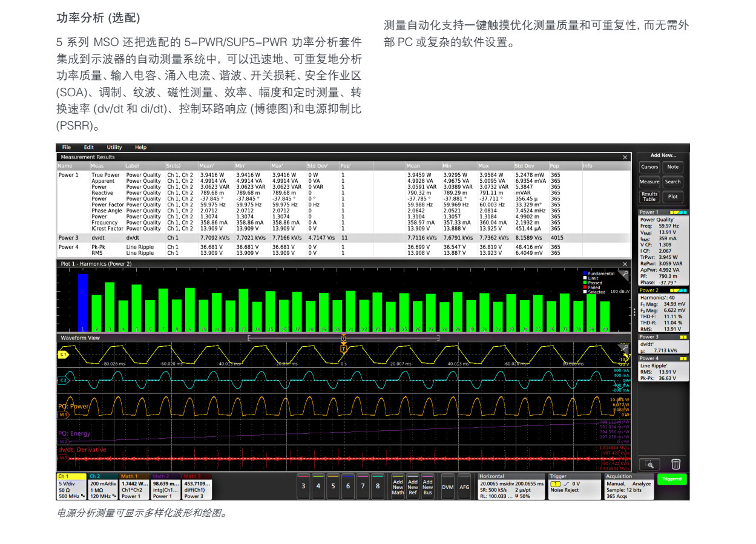Click the zoom box icon beside the trash
This screenshot has height=544, width=756.
click(649, 464)
